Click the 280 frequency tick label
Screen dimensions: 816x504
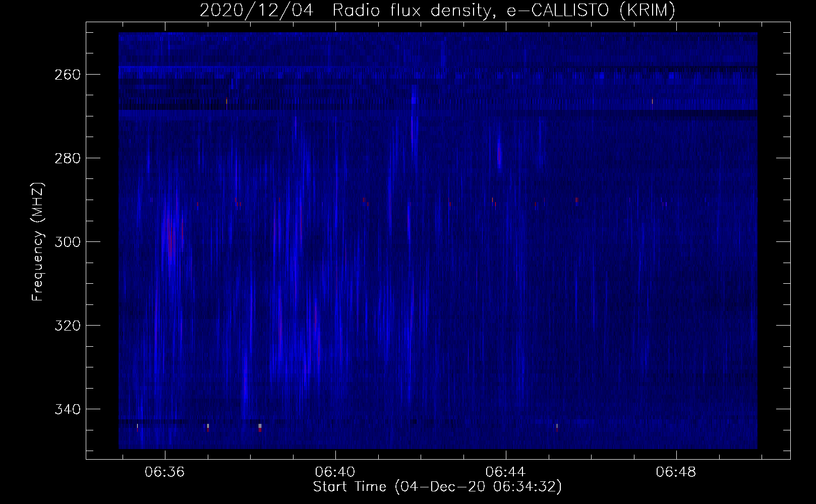[67, 158]
